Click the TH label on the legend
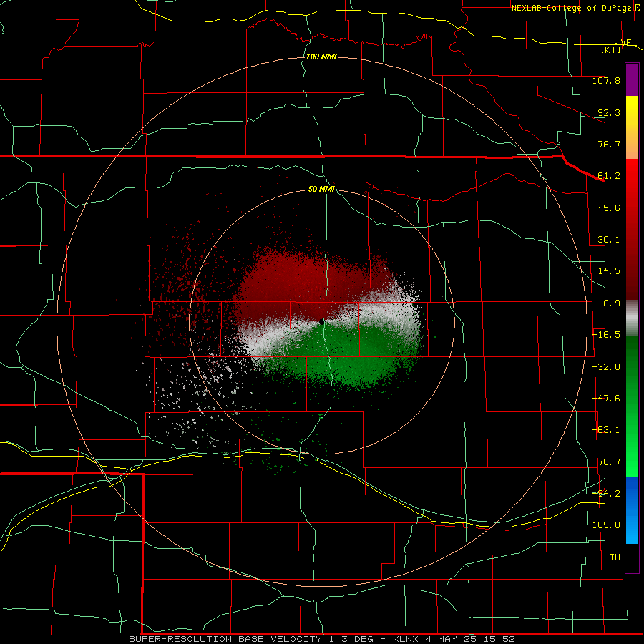Viewport: 644px width, 644px height. 615,557
